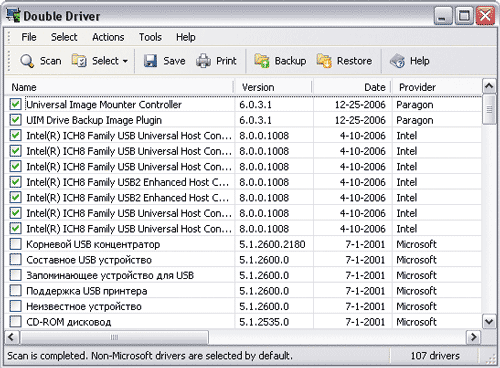This screenshot has width=500, height=368.
Task: Open the Tools menu
Action: pos(150,37)
